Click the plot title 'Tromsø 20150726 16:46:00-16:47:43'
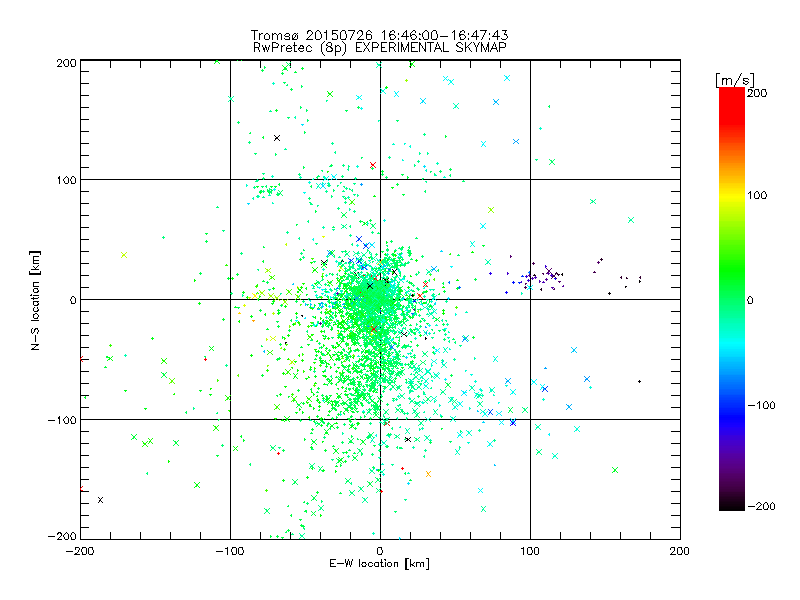 [x=380, y=35]
